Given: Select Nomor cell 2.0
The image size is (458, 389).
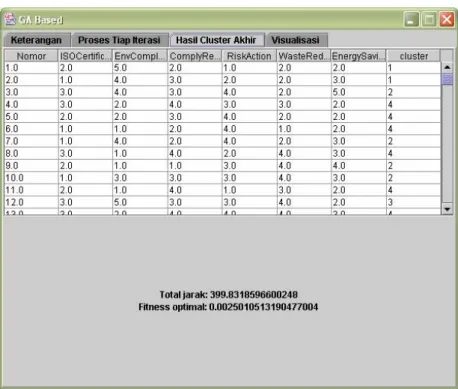Looking at the screenshot, I should [x=31, y=80].
